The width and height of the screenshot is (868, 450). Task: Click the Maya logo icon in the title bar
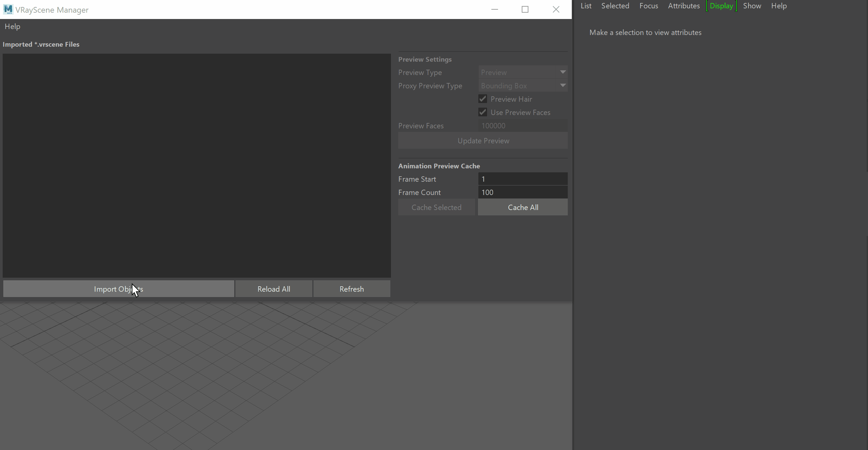pyautogui.click(x=8, y=9)
